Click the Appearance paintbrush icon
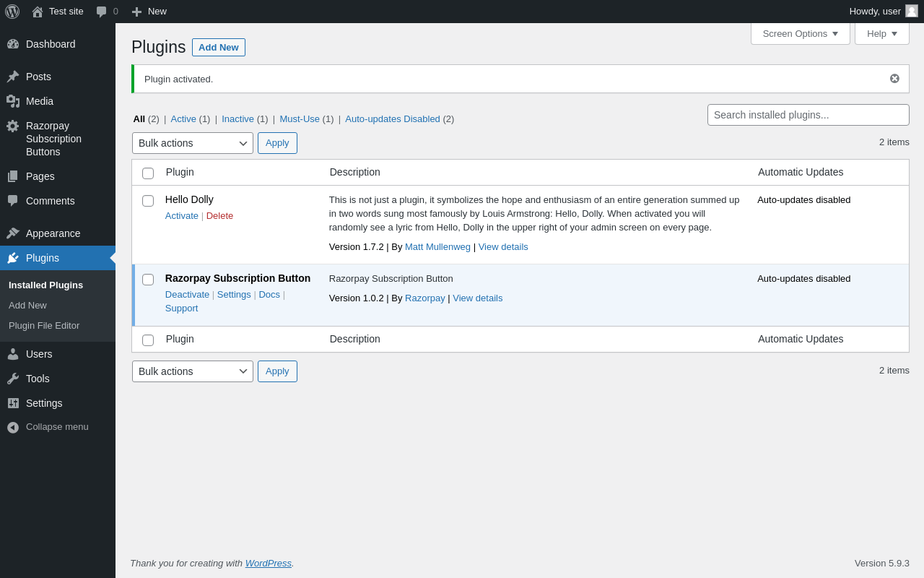Image resolution: width=924 pixels, height=578 pixels. click(x=13, y=233)
